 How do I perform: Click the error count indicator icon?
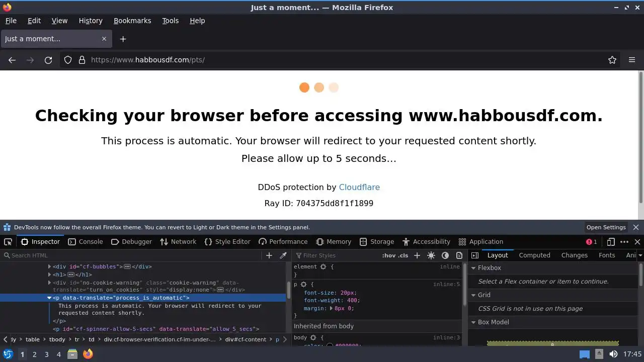(x=592, y=242)
